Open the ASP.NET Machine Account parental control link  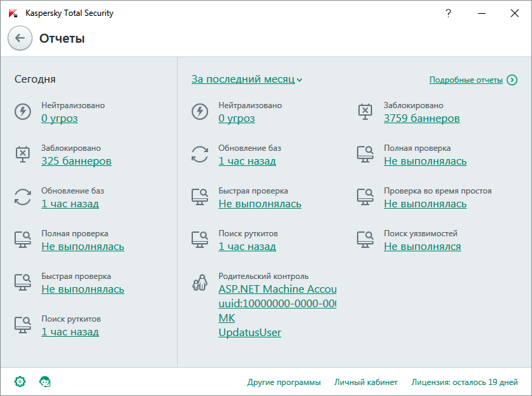(278, 289)
